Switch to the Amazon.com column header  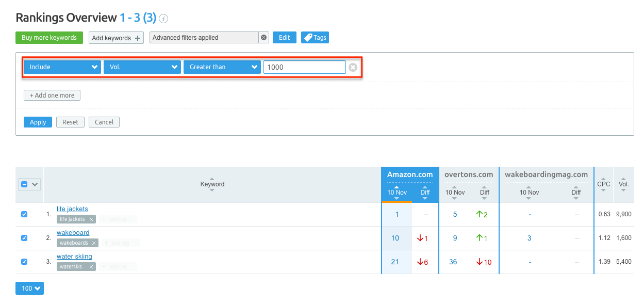[410, 174]
